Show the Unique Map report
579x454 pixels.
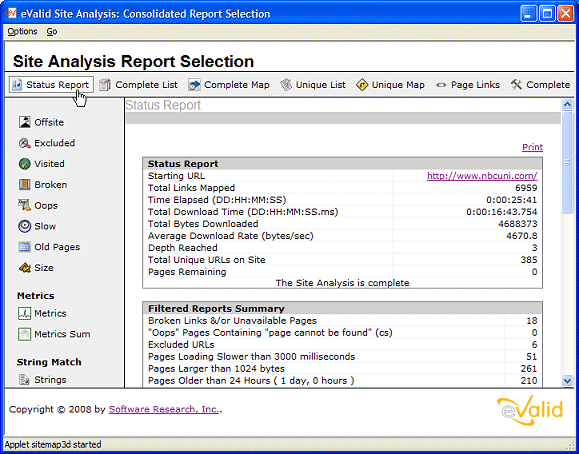click(391, 85)
